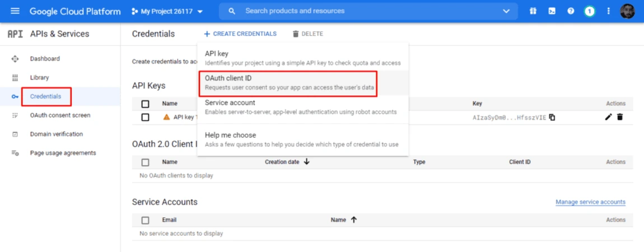Viewport: 644px width, 252px height.
Task: Toggle select-all checkbox in API Keys header
Action: click(145, 104)
